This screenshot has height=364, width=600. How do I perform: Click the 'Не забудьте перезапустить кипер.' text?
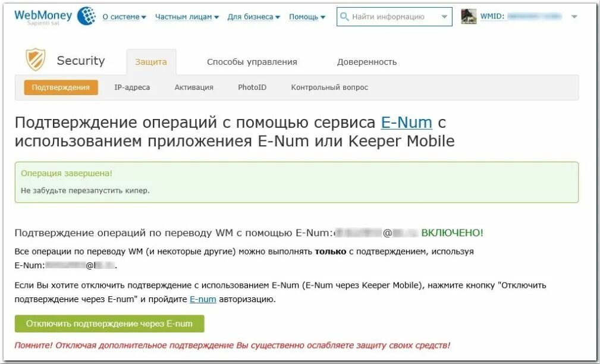coord(85,190)
